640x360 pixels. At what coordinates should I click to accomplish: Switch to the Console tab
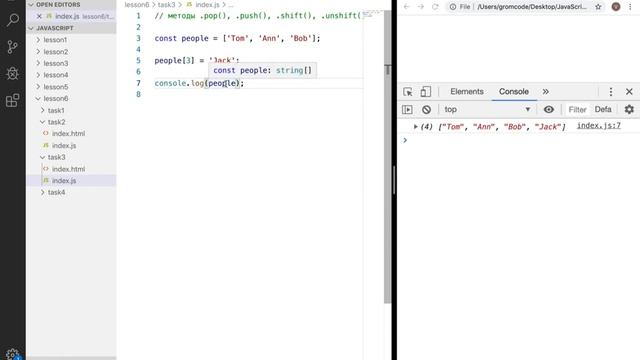click(x=513, y=92)
